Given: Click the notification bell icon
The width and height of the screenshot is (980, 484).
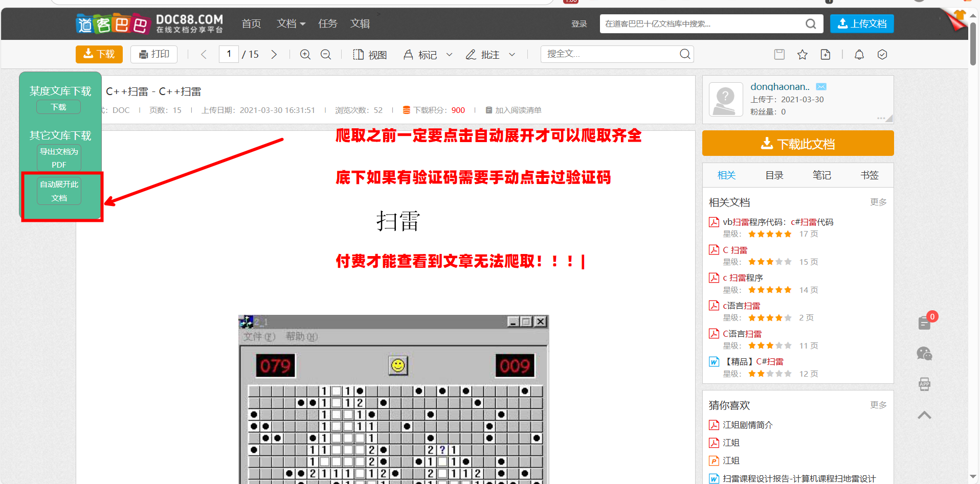Looking at the screenshot, I should pyautogui.click(x=859, y=54).
